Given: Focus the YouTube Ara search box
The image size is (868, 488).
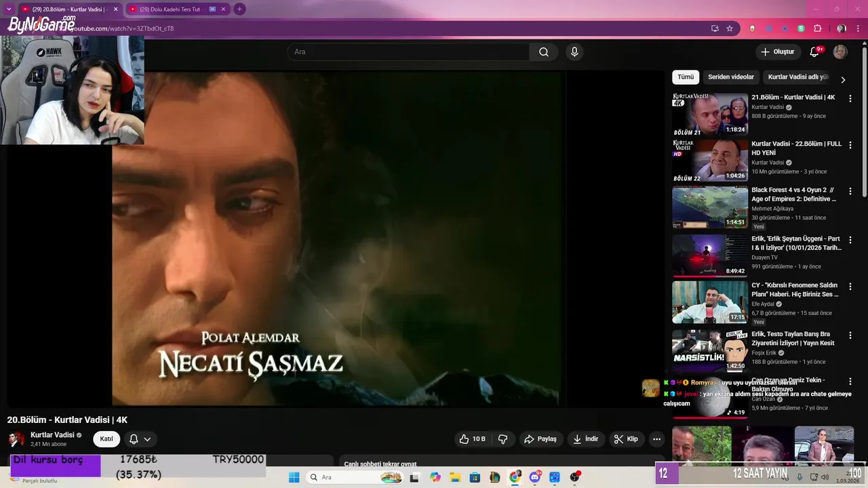Looking at the screenshot, I should point(408,52).
